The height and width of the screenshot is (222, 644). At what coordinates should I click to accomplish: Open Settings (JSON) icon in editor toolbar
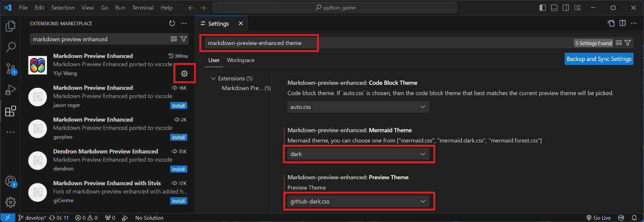(x=611, y=23)
